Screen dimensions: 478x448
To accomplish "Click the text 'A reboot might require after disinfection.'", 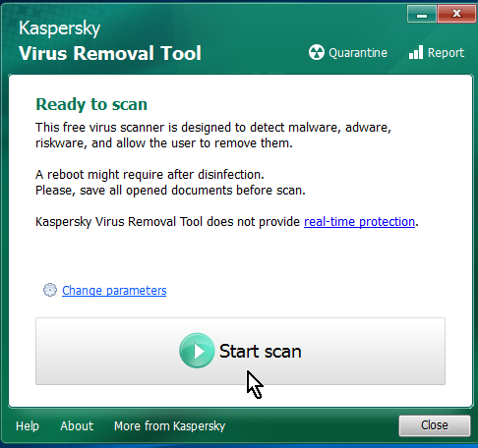I will 149,175.
